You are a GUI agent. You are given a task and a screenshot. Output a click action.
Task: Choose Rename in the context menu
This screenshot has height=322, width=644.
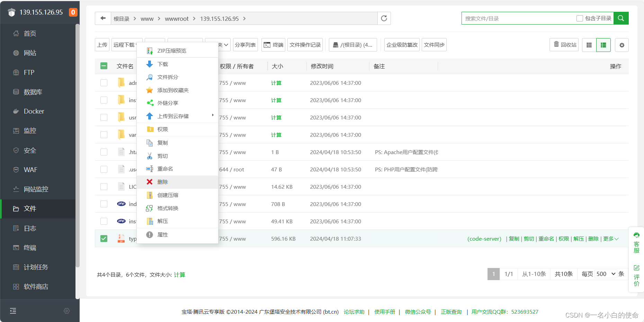point(177,169)
